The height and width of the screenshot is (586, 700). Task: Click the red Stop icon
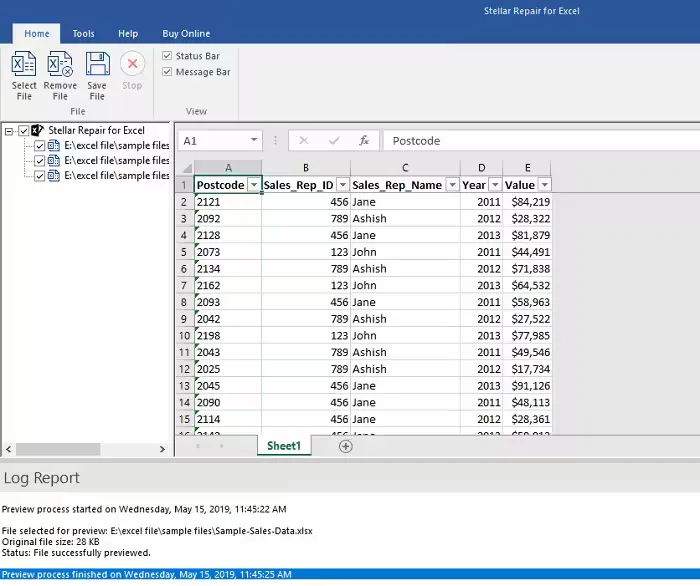pyautogui.click(x=132, y=64)
